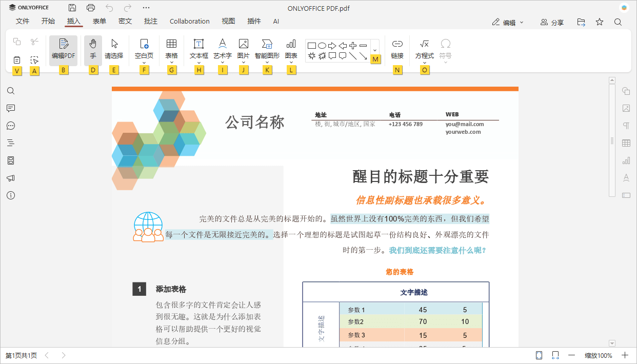Open the 文件 menu tab
Image resolution: width=637 pixels, height=364 pixels.
pos(23,22)
